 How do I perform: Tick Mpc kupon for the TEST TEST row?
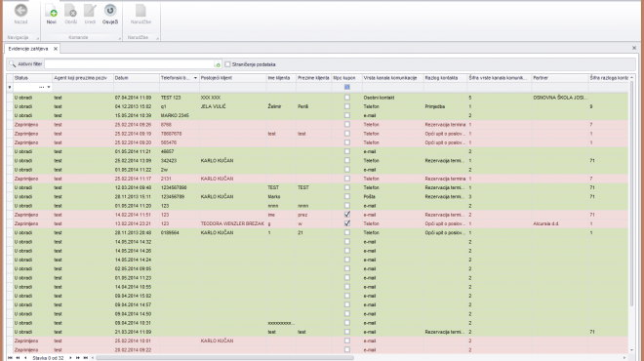[347, 187]
